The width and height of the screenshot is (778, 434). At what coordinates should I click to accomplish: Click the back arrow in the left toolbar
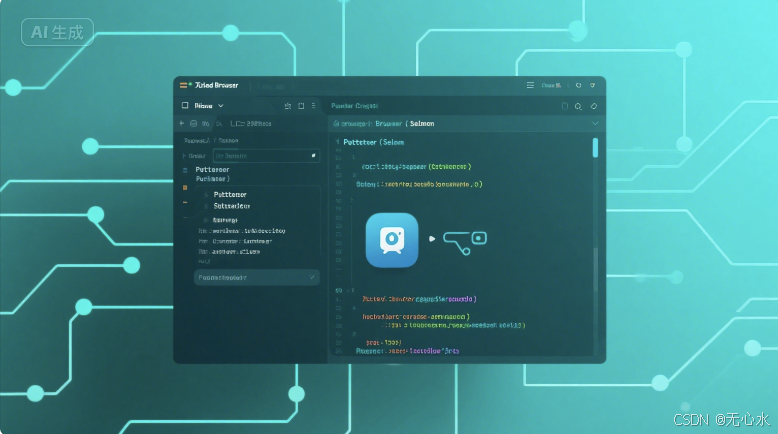point(182,123)
